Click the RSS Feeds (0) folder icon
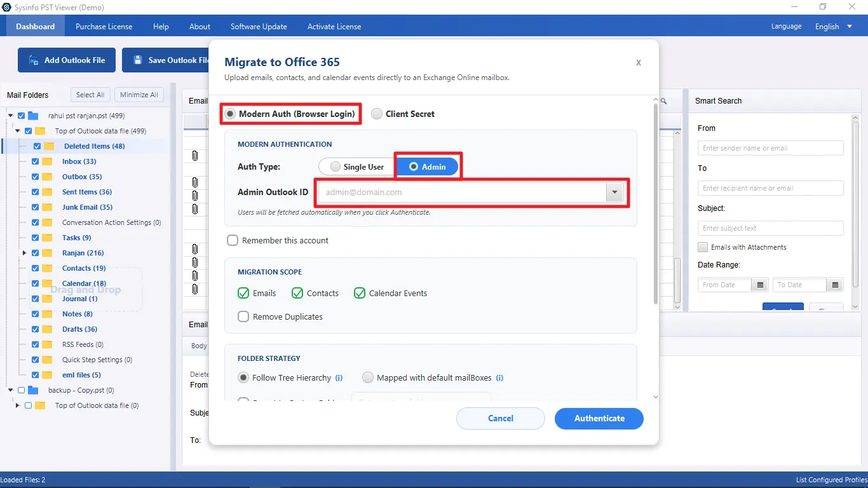The image size is (868, 488). click(47, 344)
